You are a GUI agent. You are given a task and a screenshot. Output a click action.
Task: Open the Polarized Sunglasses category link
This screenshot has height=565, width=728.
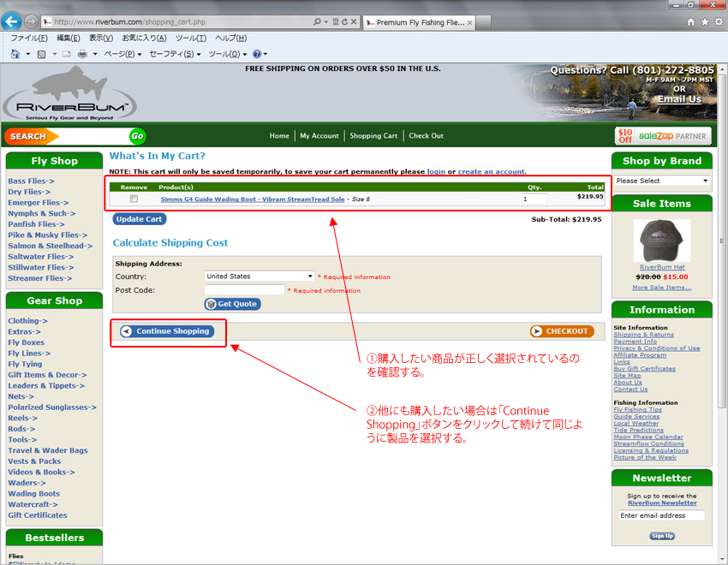[52, 407]
